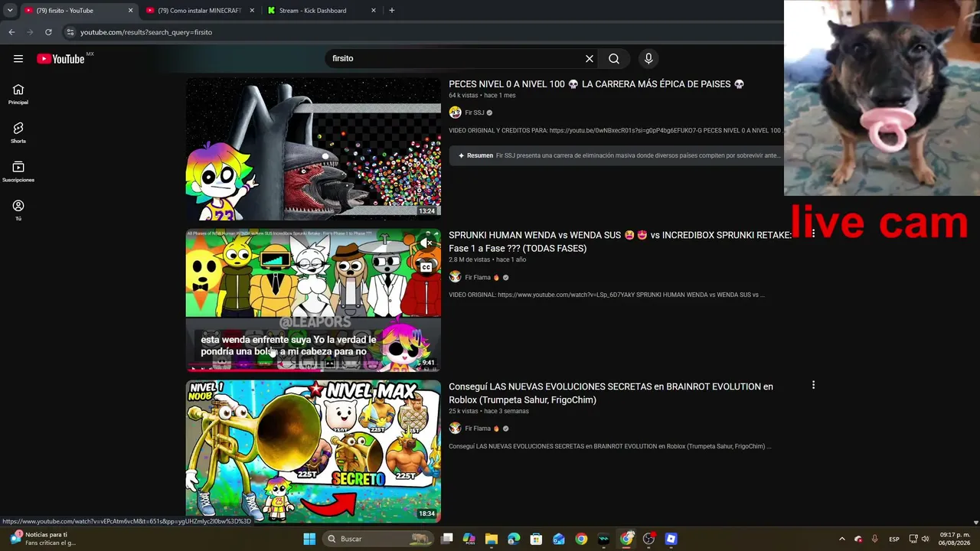Screen dimensions: 980x551
Task: Play the Sprunki Human Wenda video preview
Action: (x=313, y=300)
